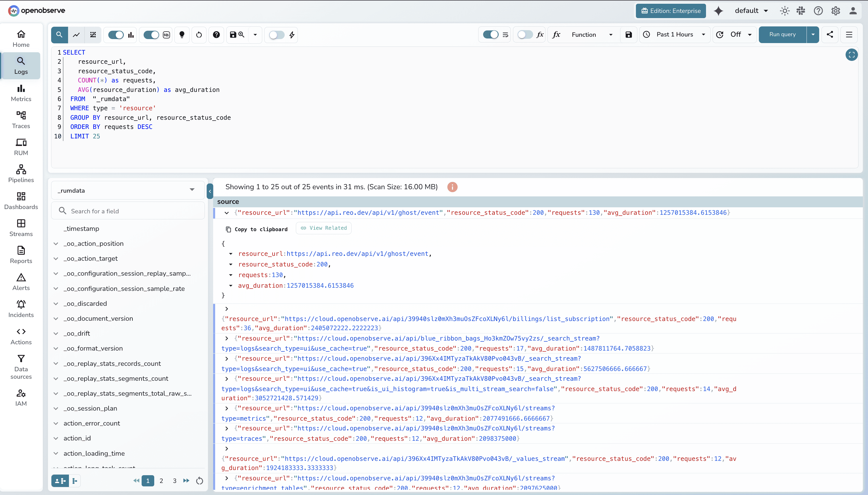
Task: Select the Metrics section
Action: click(21, 92)
